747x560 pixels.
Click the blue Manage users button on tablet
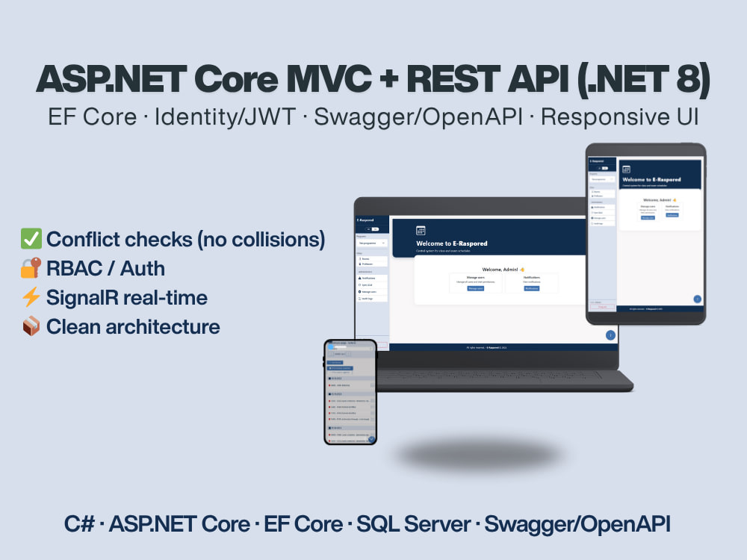point(648,217)
